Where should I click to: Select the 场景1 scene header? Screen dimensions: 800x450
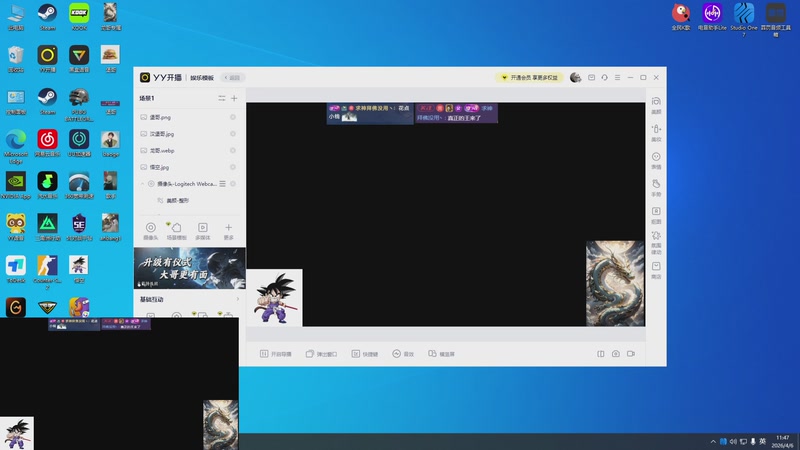pos(147,98)
